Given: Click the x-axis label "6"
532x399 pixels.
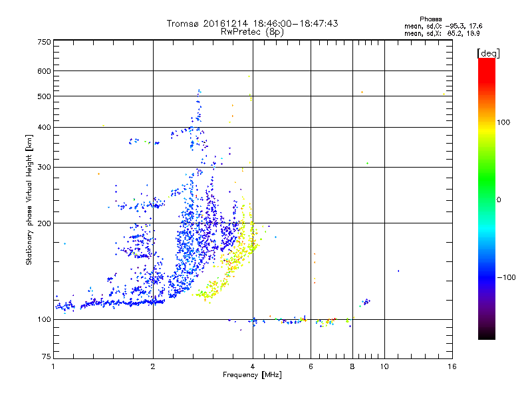Looking at the screenshot, I should click(311, 366).
